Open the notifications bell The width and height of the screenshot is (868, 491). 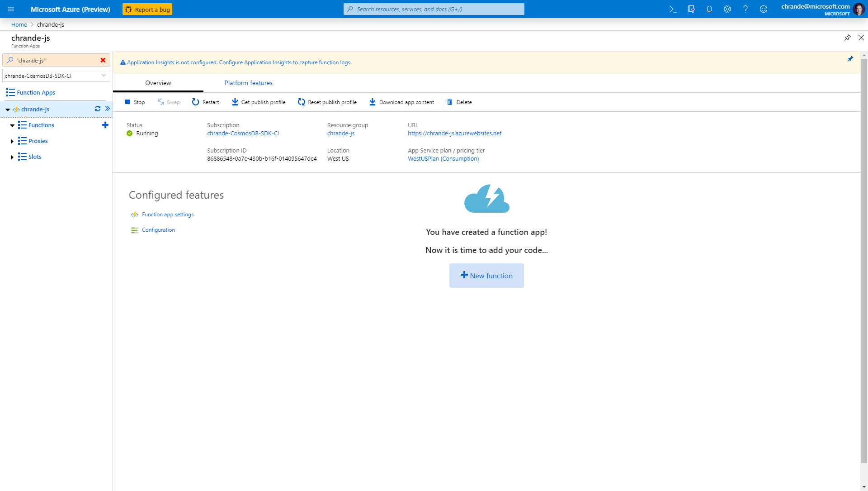point(709,9)
